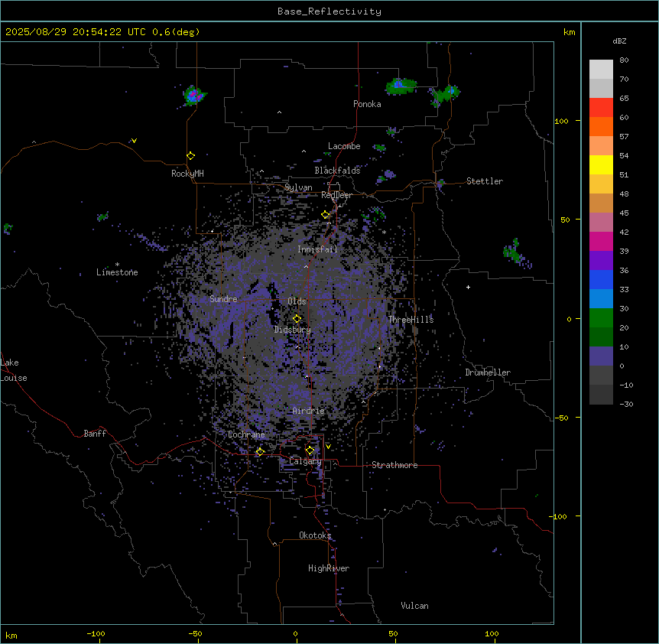Select the red 60-65 dBZ legend swatch
659x644 pixels.
click(x=601, y=108)
